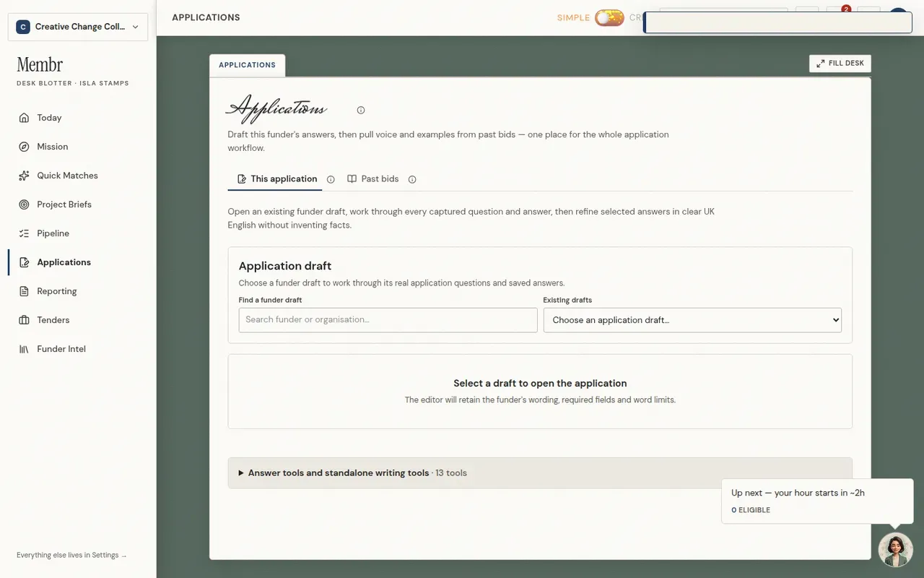Go to Today in the sidebar
Image resolution: width=924 pixels, height=578 pixels.
[x=78, y=118]
